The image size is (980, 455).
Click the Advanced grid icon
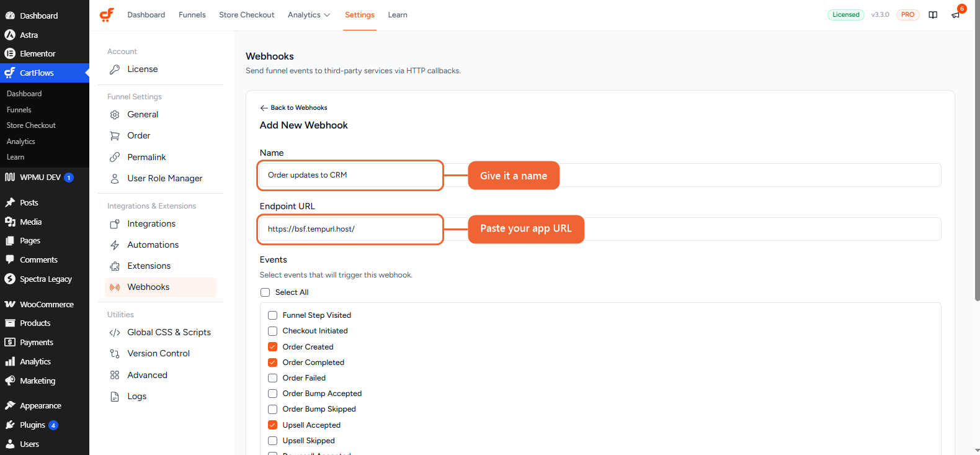tap(115, 375)
